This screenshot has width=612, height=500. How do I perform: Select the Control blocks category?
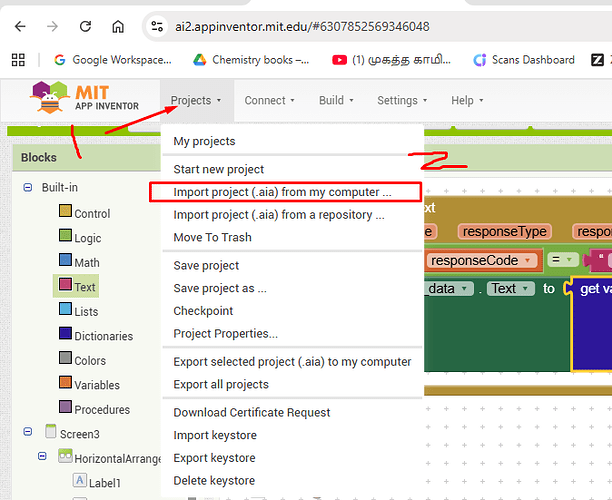(x=91, y=213)
